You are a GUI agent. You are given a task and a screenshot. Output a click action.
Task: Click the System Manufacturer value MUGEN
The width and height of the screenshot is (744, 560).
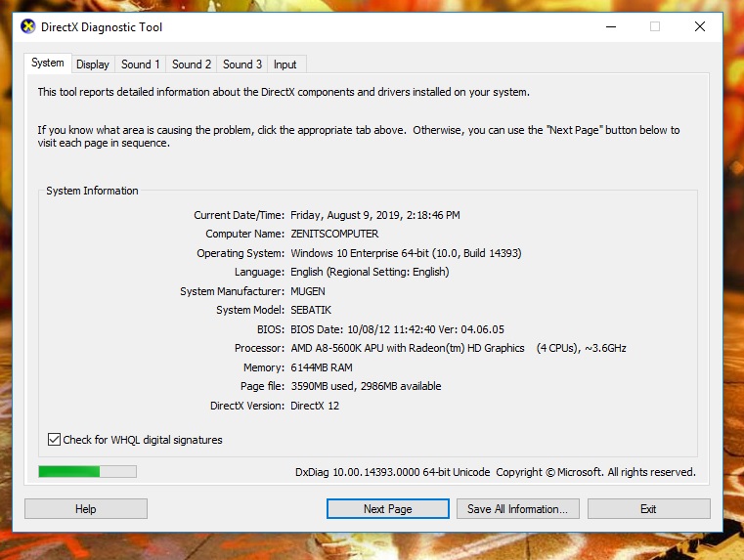(308, 291)
